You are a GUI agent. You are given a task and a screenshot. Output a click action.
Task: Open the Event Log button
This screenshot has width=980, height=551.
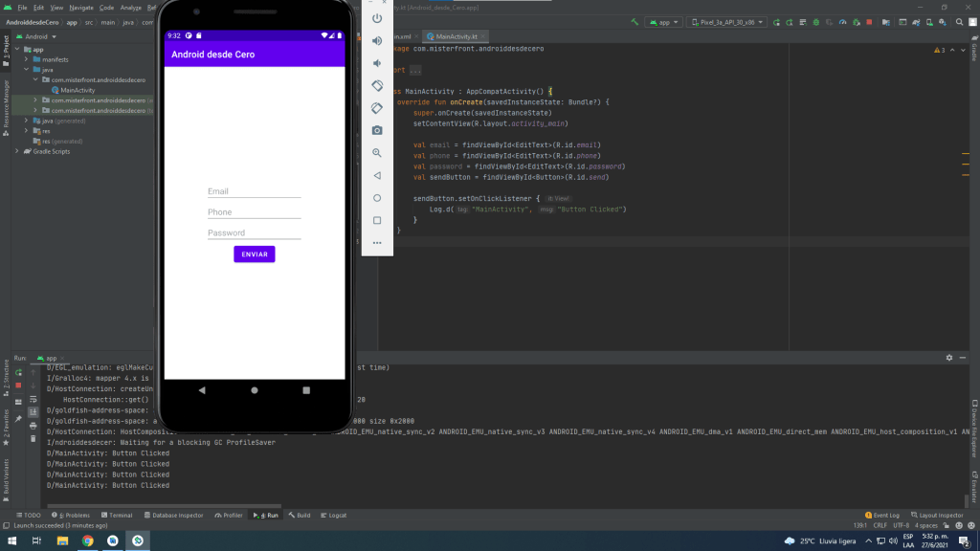(x=881, y=516)
